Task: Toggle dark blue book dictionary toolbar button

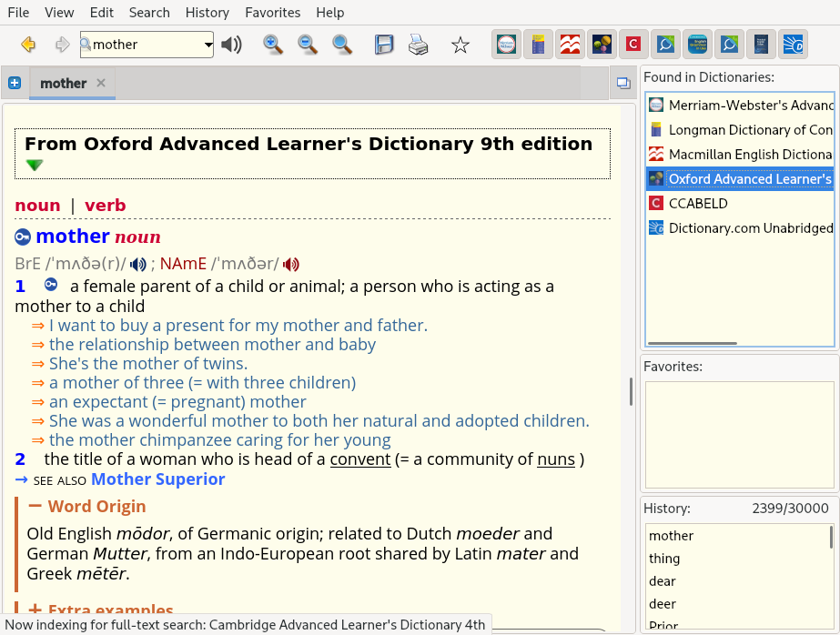Action: pos(761,45)
